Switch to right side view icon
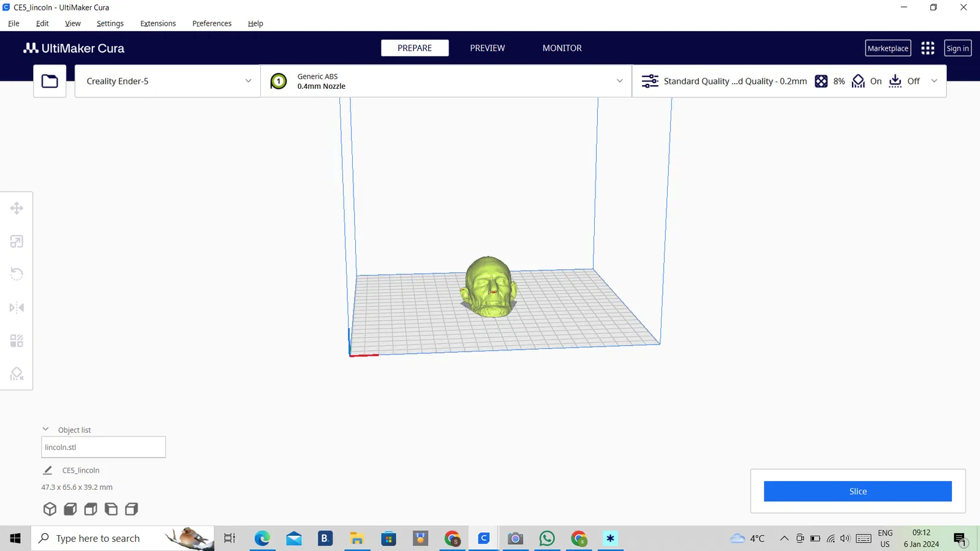 pos(132,509)
